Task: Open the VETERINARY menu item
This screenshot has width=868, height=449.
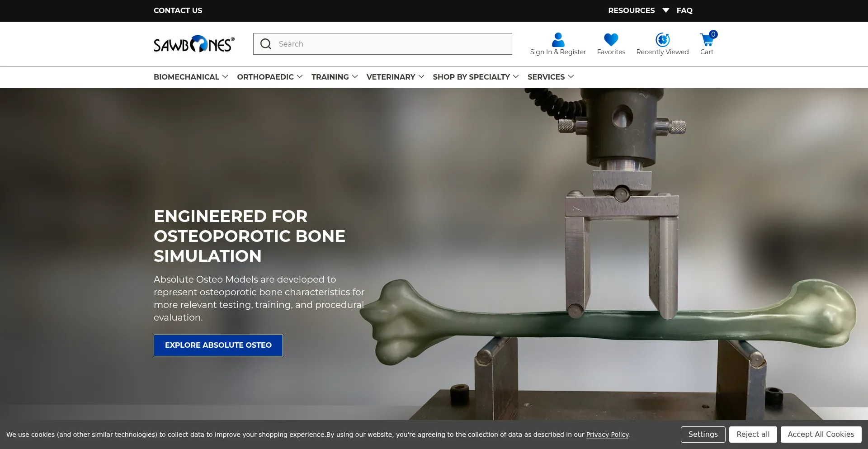Action: click(391, 77)
